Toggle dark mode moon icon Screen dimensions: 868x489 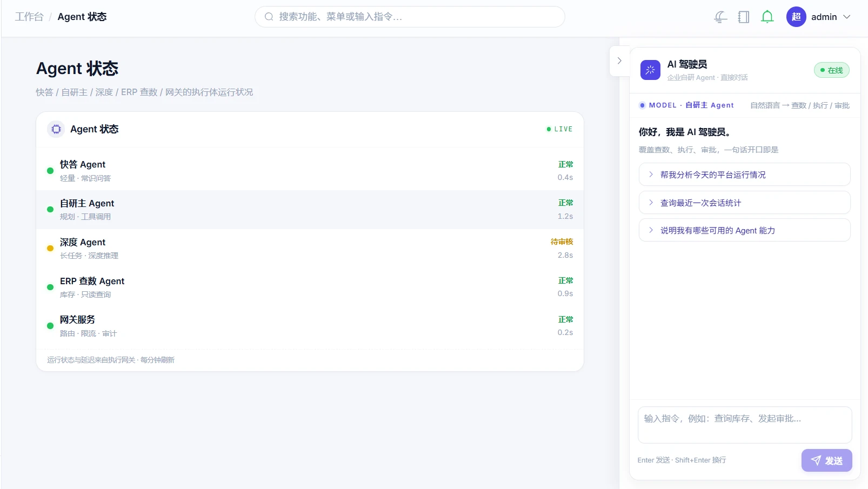[x=720, y=17]
